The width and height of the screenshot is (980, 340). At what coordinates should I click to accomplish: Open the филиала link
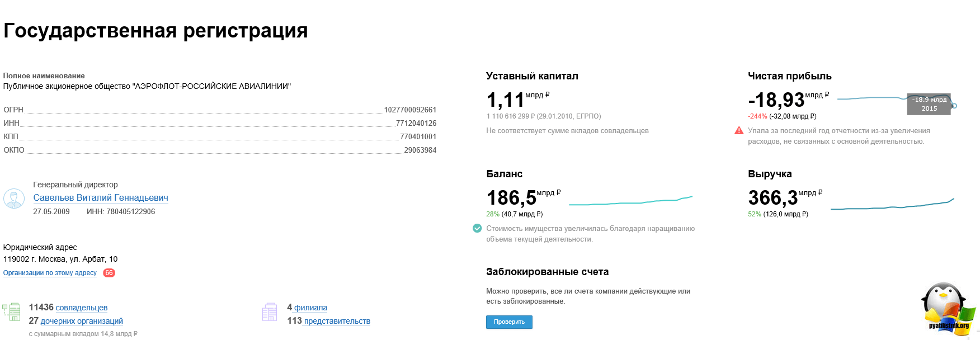[x=311, y=308]
